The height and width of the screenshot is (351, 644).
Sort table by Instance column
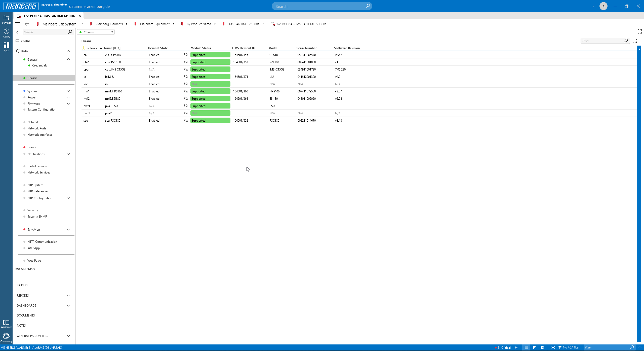tap(91, 48)
